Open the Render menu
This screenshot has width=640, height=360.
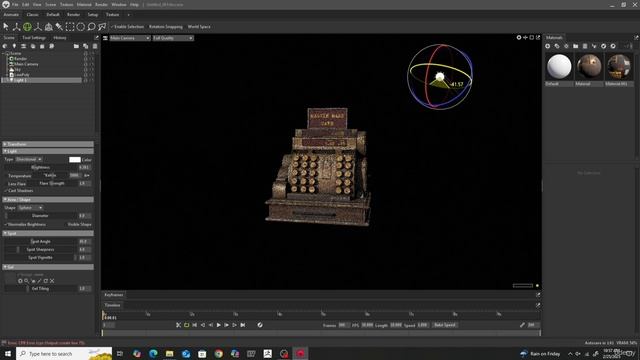(101, 4)
